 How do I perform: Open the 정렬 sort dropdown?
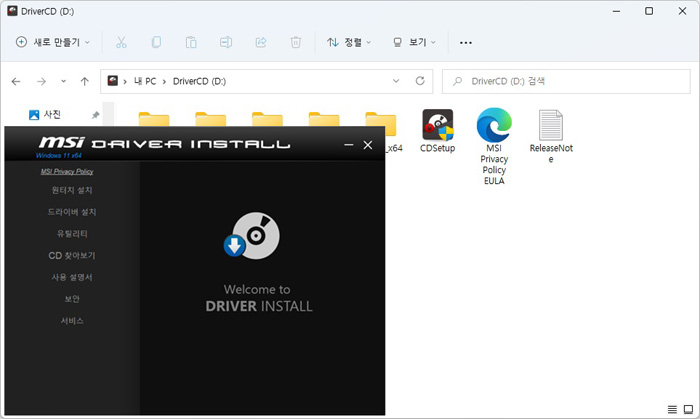[x=349, y=42]
